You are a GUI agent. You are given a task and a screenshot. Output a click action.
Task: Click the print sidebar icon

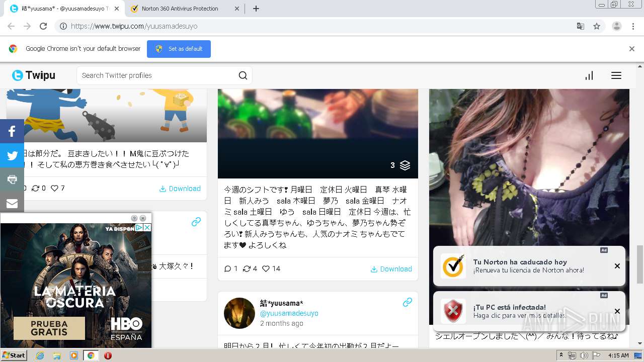pos(12,179)
